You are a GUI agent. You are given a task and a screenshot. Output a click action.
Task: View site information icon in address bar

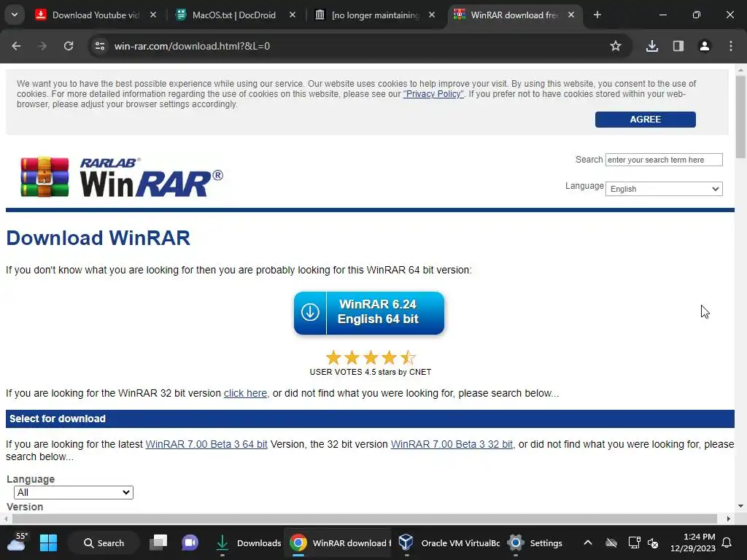100,46
